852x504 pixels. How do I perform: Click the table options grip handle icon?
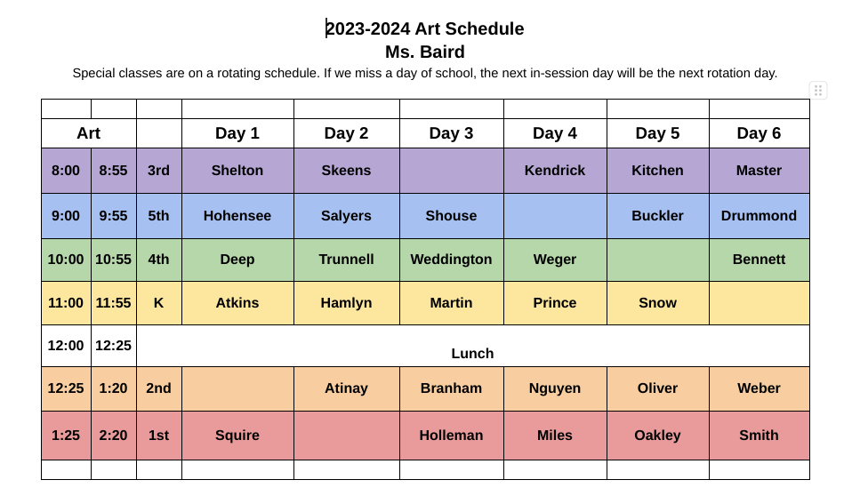(818, 91)
